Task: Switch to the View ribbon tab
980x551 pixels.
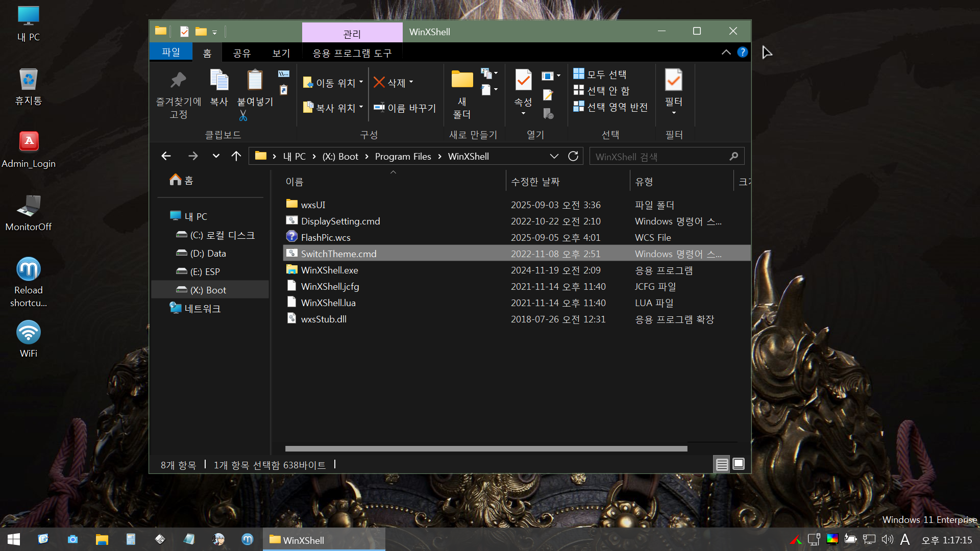Action: tap(281, 53)
